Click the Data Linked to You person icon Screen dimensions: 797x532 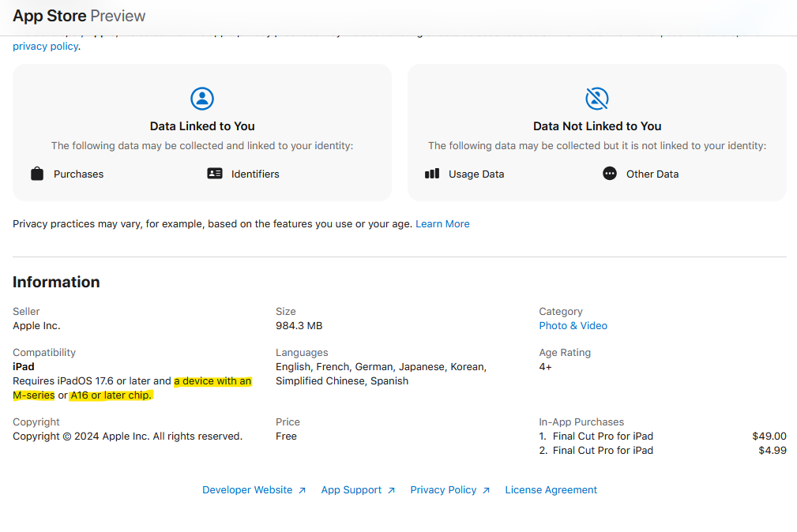click(202, 99)
